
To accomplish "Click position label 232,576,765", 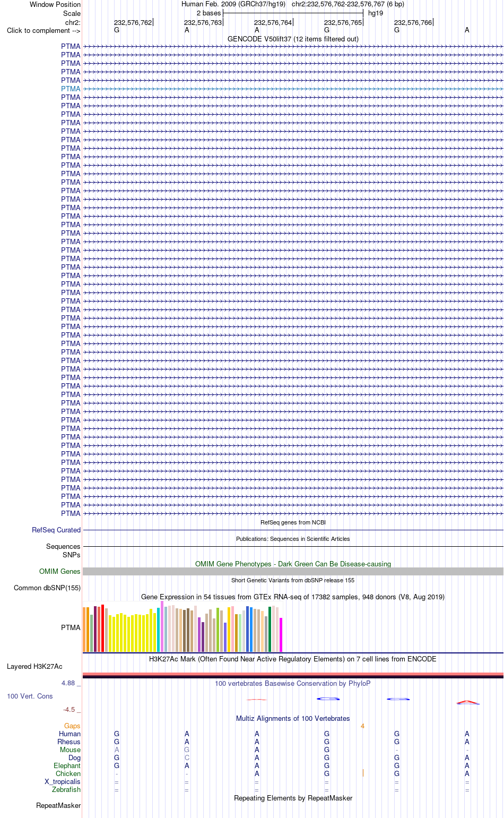I will (343, 22).
